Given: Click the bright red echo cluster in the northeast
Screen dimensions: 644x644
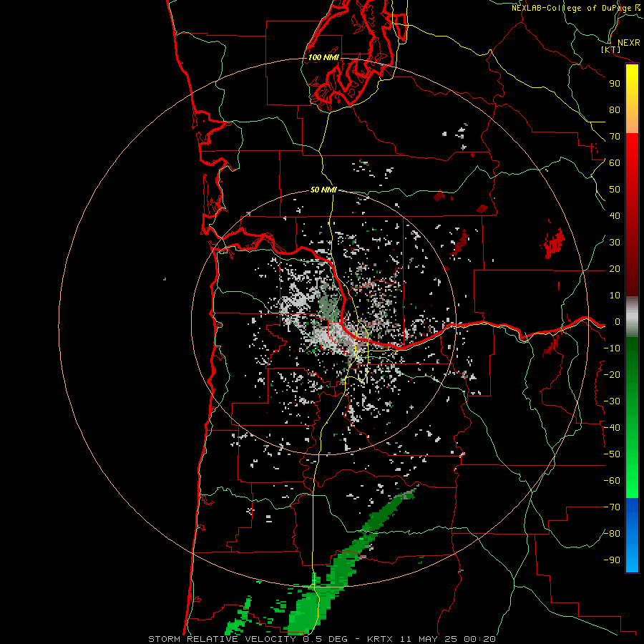Looking at the screenshot, I should (x=555, y=243).
